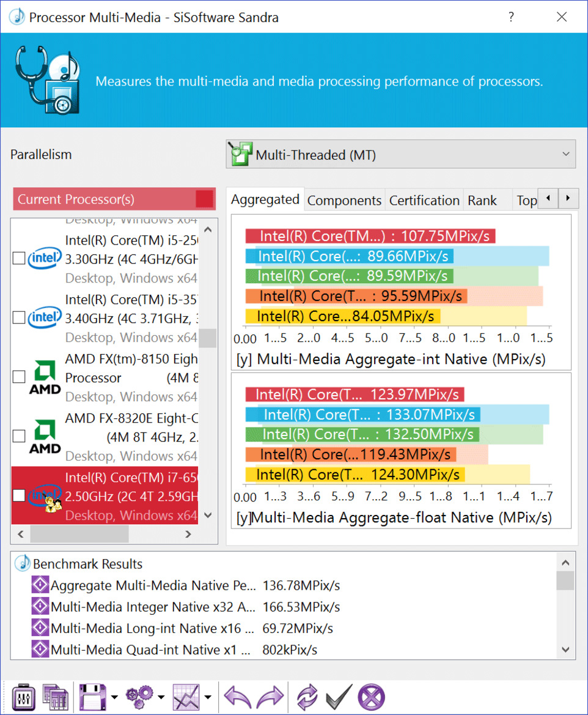This screenshot has height=715, width=588.
Task: Cancel with the purple circled X icon
Action: [x=372, y=697]
